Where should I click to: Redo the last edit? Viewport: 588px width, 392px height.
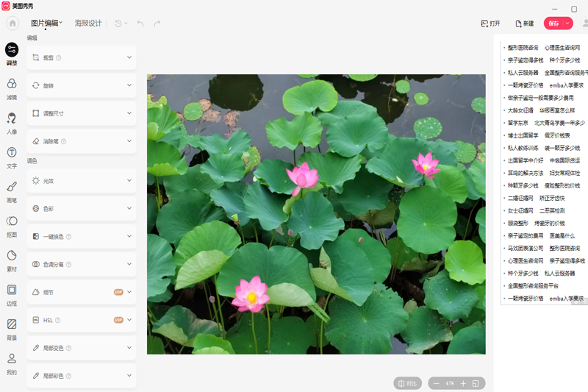coord(157,24)
